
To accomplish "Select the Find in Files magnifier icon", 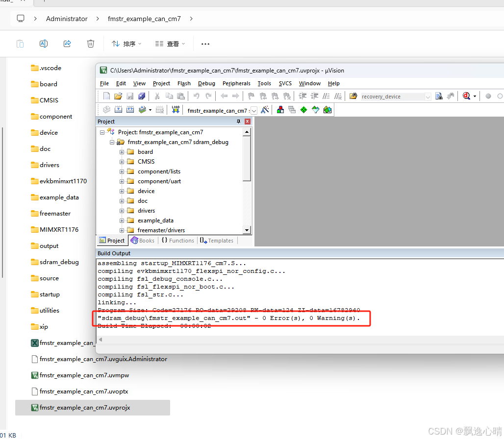I will (439, 96).
